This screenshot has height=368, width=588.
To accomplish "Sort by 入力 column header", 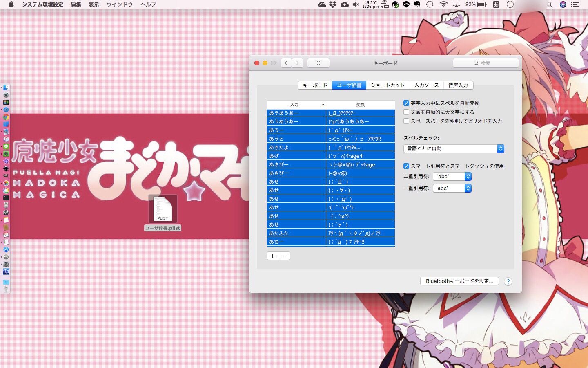I will click(296, 105).
